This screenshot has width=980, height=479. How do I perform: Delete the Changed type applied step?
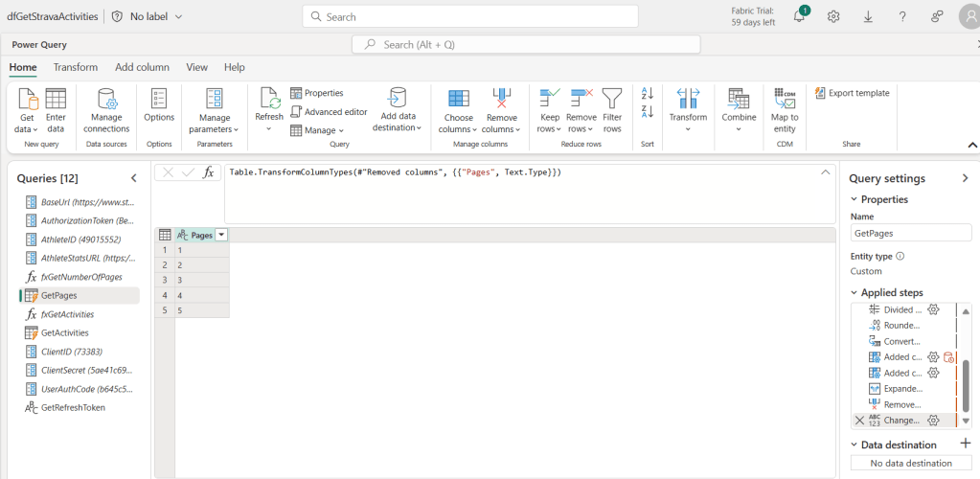[x=858, y=420]
